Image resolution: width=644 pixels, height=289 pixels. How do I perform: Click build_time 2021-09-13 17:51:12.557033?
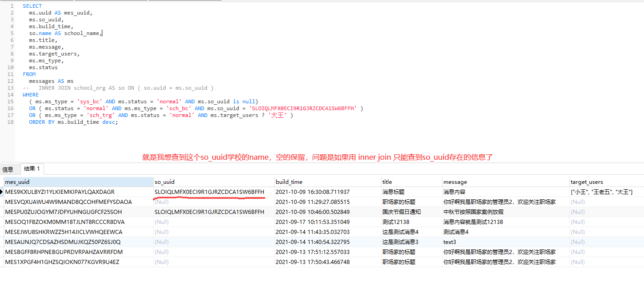point(327,252)
